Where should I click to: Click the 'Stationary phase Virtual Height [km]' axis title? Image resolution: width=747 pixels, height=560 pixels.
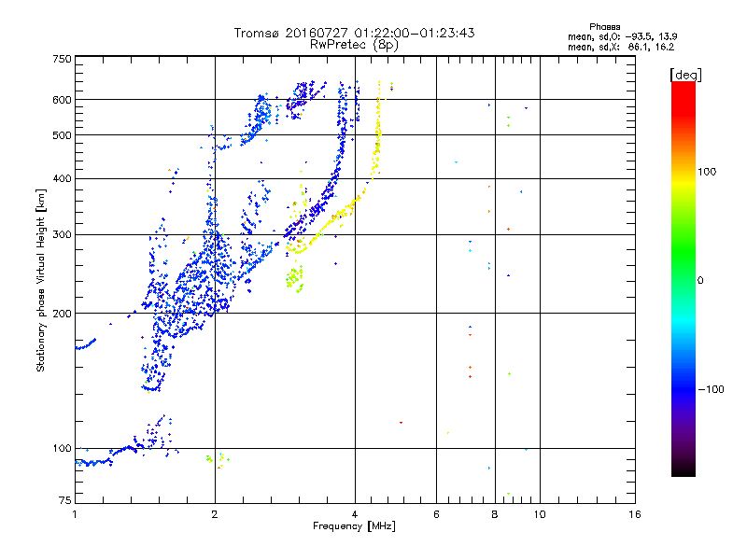(x=41, y=281)
